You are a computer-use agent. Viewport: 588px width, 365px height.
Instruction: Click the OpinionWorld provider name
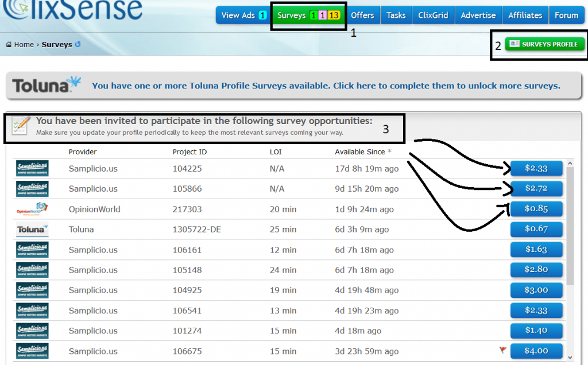point(95,209)
